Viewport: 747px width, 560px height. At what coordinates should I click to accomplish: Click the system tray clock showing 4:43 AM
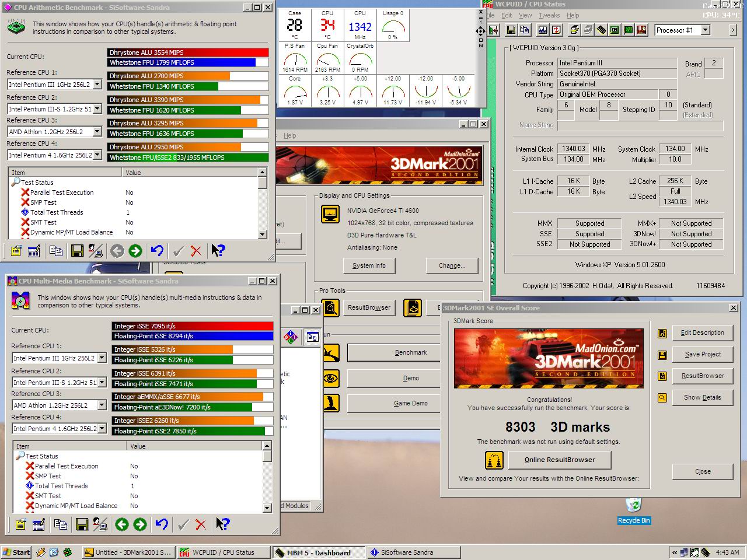pos(727,552)
